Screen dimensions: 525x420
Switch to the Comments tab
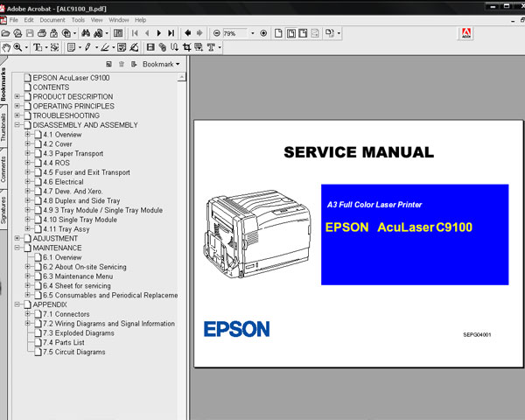(x=3, y=170)
